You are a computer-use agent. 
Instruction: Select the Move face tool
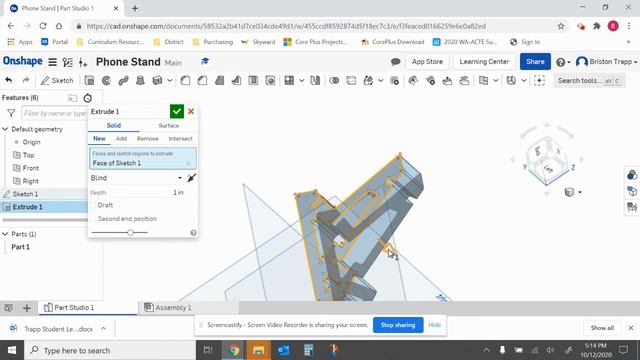click(447, 80)
